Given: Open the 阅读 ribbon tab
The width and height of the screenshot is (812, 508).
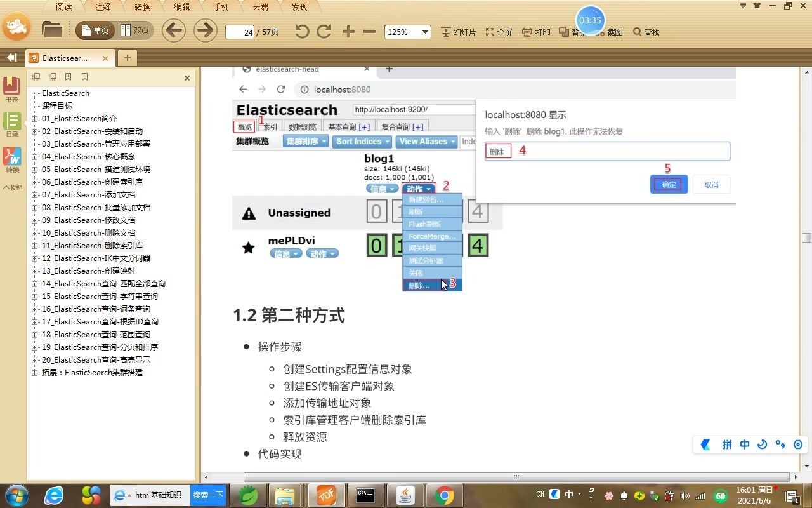Looking at the screenshot, I should 64,7.
